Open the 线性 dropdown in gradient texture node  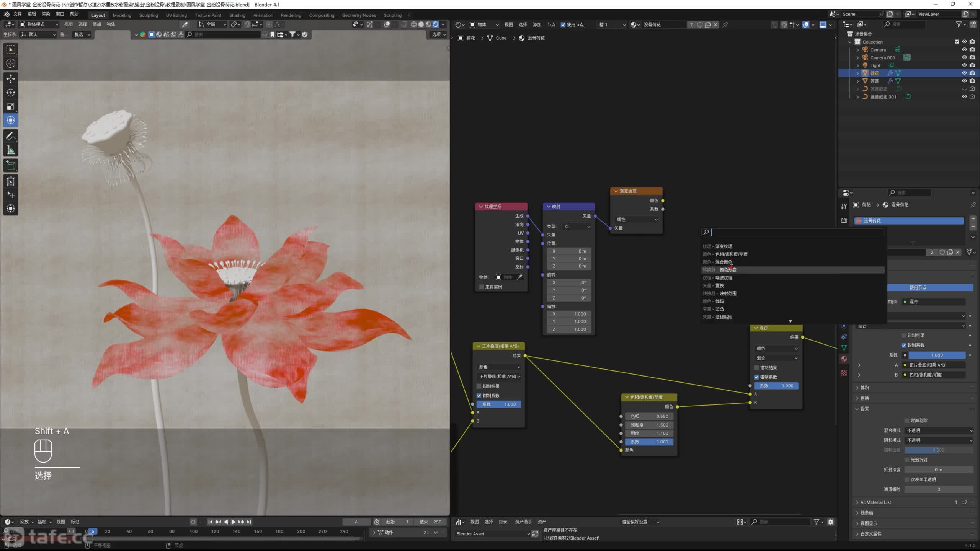637,219
